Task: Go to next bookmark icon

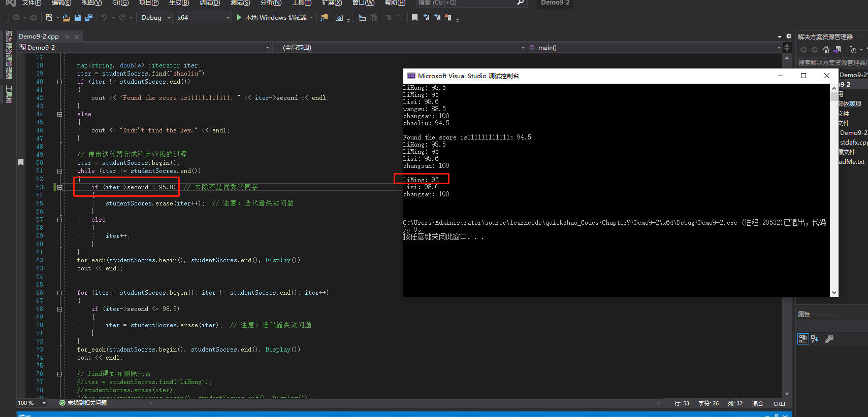Action: click(x=437, y=18)
